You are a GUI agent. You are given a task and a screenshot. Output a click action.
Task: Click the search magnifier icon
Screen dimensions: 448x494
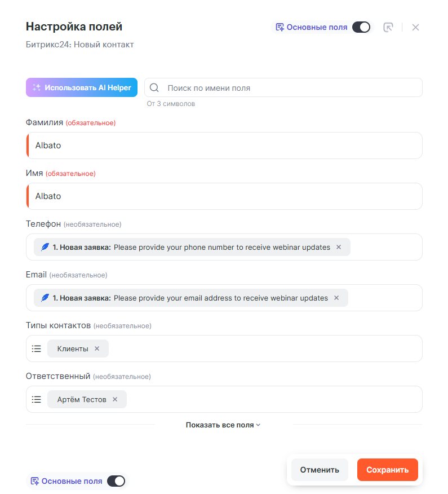pos(154,88)
